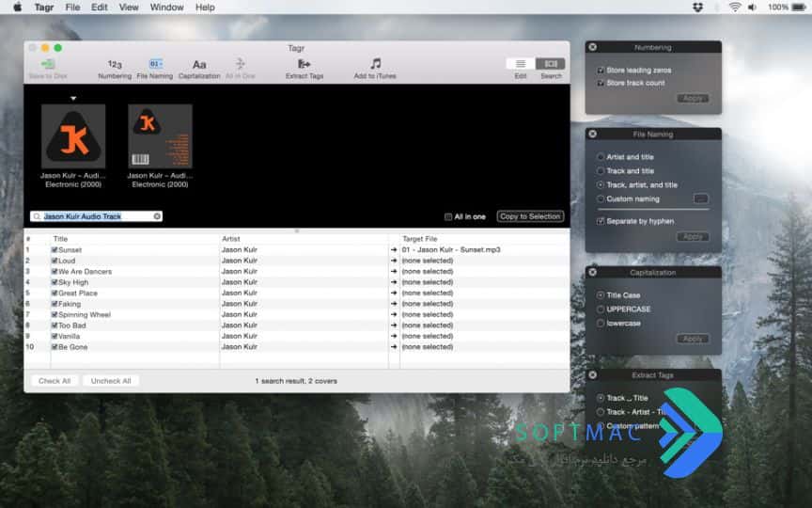Toggle Separate by hyphen checkbox
The height and width of the screenshot is (508, 812).
(x=601, y=221)
